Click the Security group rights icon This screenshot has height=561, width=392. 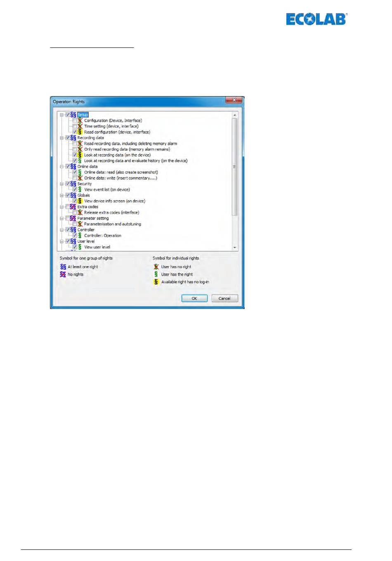73,184
